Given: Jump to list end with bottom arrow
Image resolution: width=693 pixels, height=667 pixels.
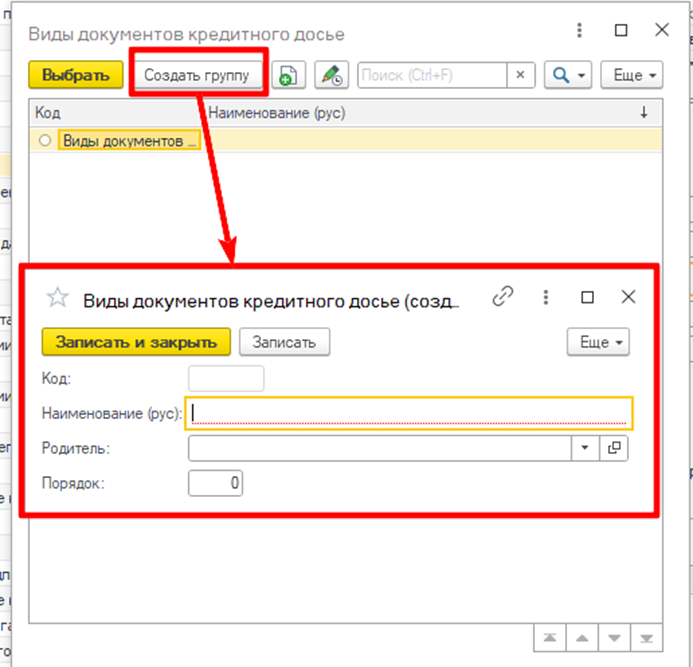Looking at the screenshot, I should [x=647, y=638].
